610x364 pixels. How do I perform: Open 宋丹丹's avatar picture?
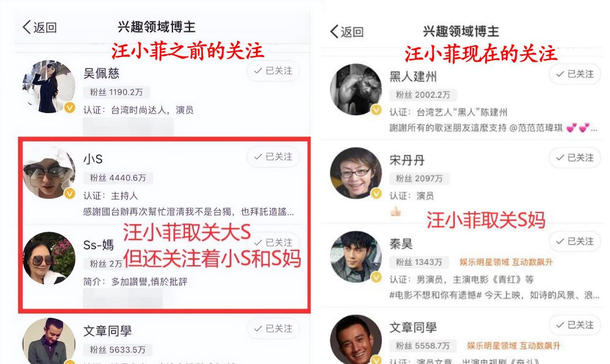[x=356, y=173]
